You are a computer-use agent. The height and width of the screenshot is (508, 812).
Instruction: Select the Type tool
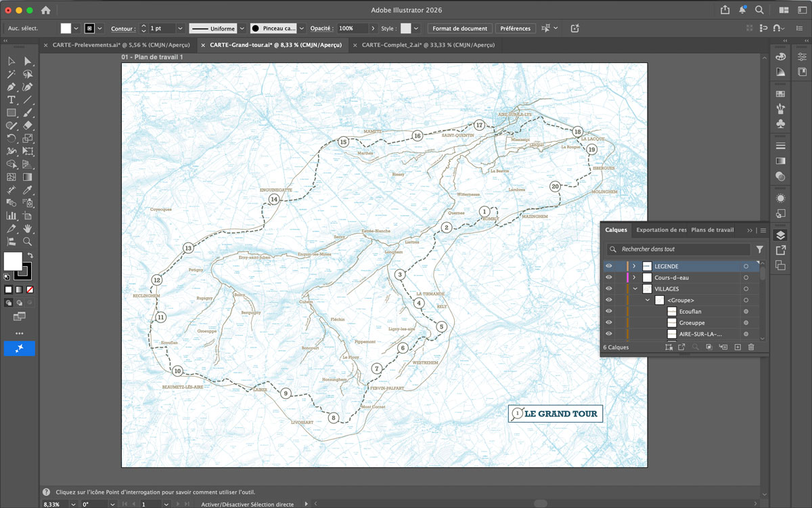click(x=12, y=100)
